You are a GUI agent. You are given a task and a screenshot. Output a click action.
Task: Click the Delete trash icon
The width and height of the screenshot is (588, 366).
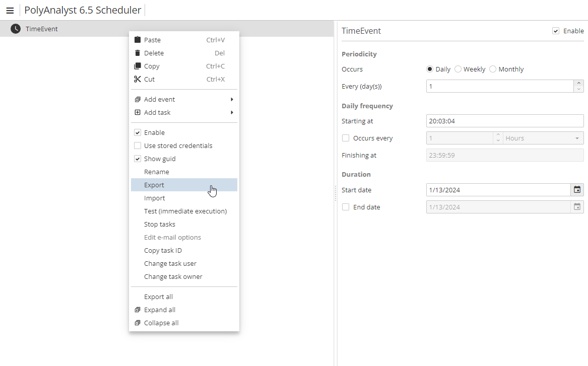(x=138, y=53)
